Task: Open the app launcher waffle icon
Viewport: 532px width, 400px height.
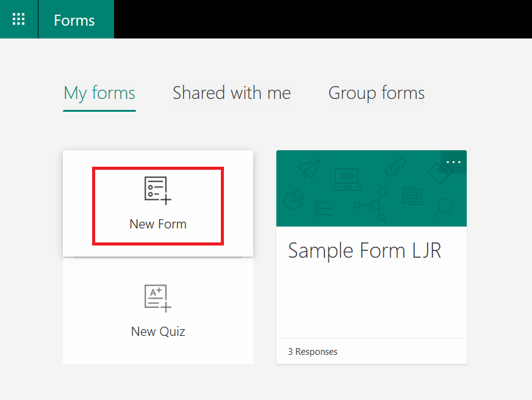Action: pos(19,20)
